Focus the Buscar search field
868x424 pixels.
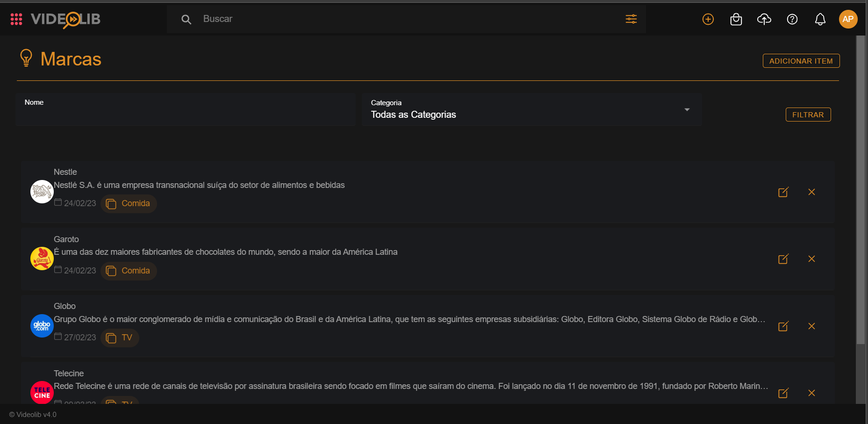(407, 19)
